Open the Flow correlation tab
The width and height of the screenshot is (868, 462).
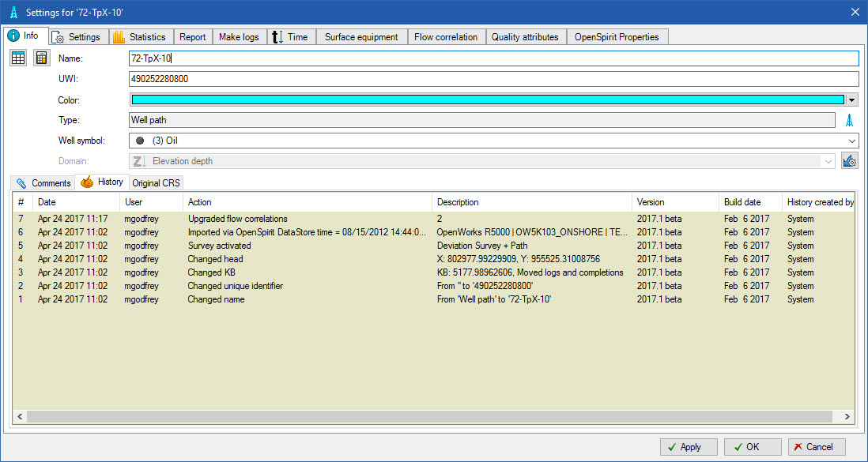445,37
